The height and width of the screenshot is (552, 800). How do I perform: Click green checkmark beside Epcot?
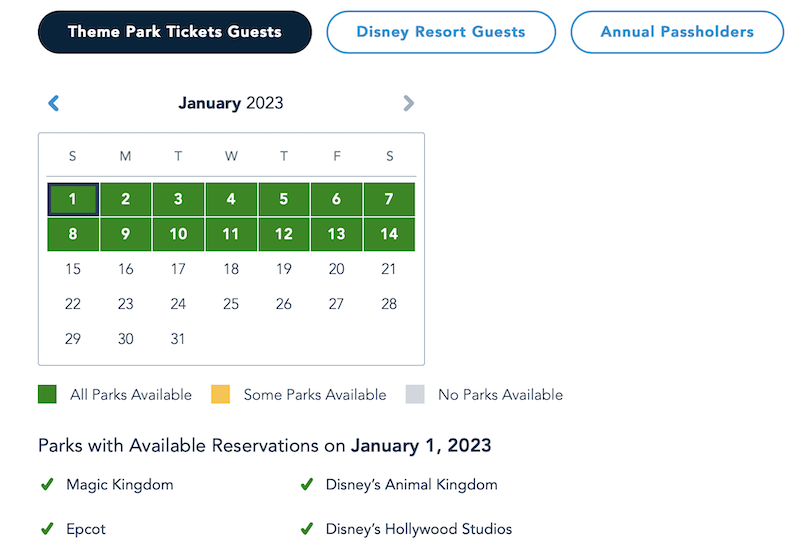tap(46, 529)
